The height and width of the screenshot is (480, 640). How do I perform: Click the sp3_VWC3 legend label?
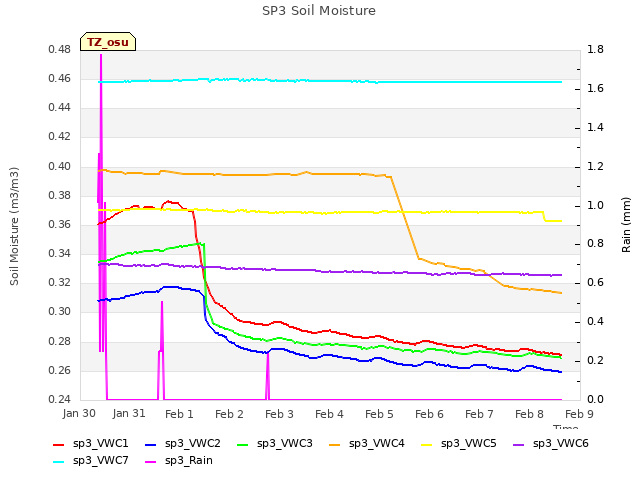click(284, 443)
